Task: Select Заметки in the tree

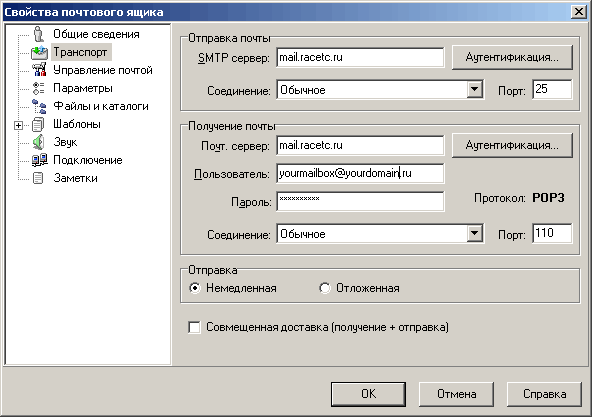Action: 76,178
